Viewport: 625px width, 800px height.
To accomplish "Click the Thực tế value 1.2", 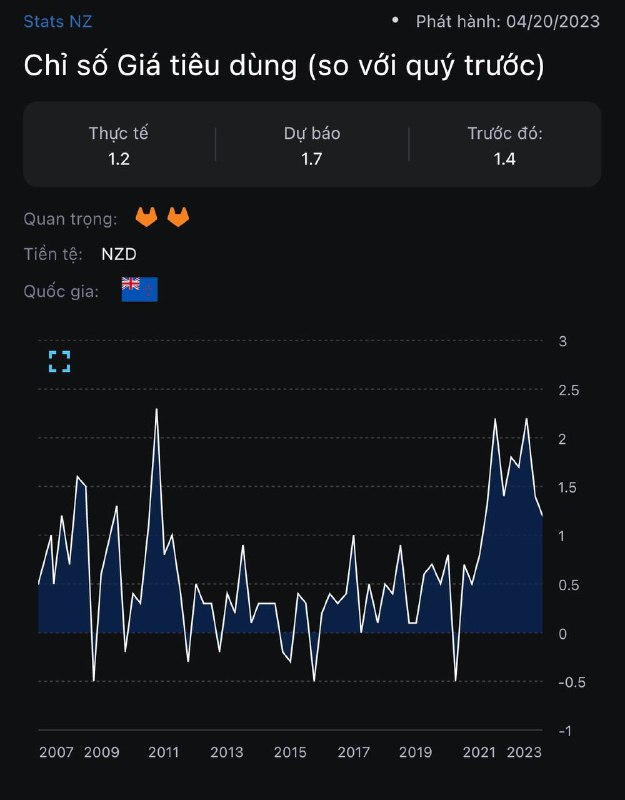I will click(119, 159).
